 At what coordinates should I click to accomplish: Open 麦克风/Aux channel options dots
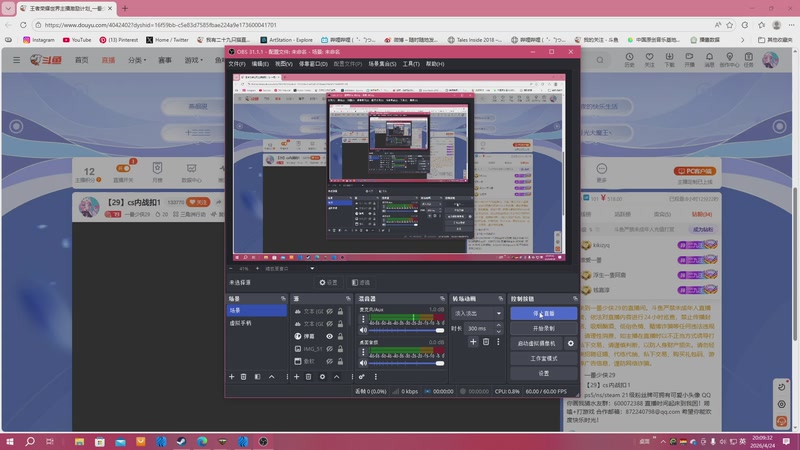[363, 319]
